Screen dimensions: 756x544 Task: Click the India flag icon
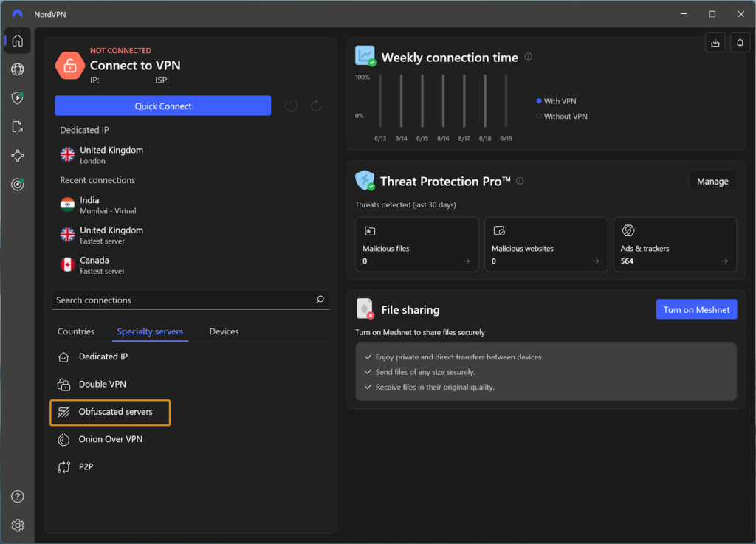(67, 204)
